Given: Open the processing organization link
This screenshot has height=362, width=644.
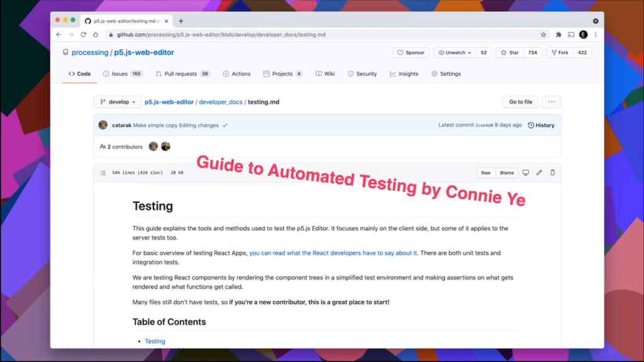Looking at the screenshot, I should tap(90, 53).
